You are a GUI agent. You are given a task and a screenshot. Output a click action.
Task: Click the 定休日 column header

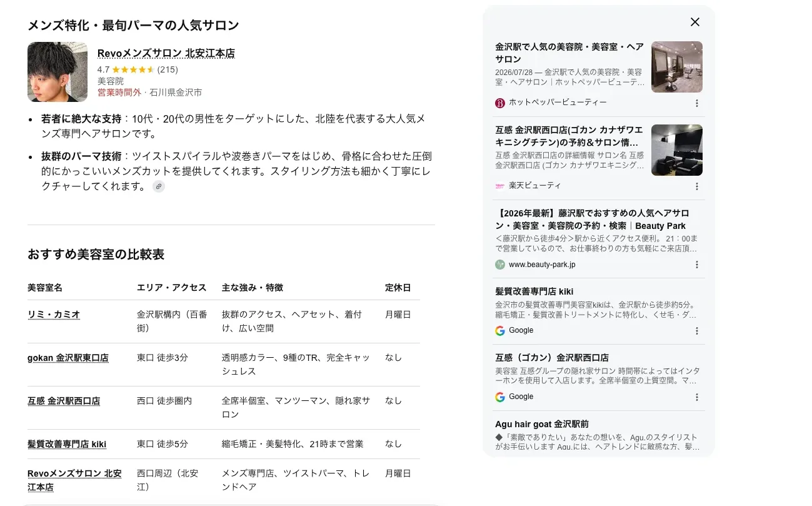pos(398,288)
